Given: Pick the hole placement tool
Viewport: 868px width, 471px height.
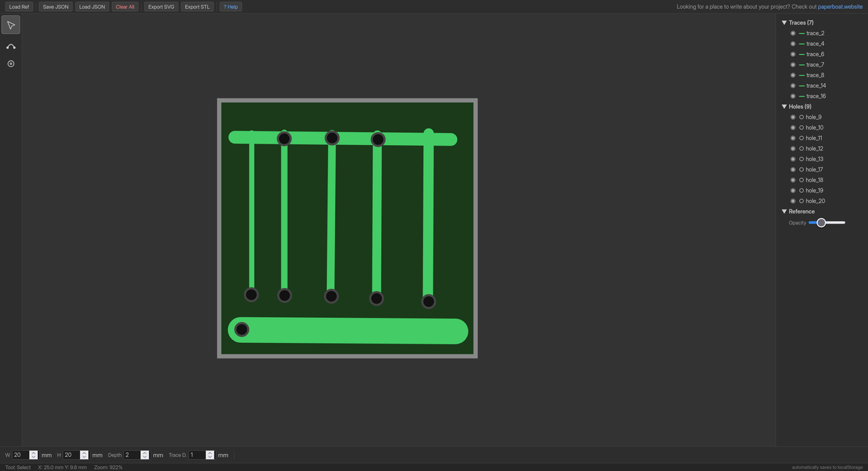Looking at the screenshot, I should 11,64.
